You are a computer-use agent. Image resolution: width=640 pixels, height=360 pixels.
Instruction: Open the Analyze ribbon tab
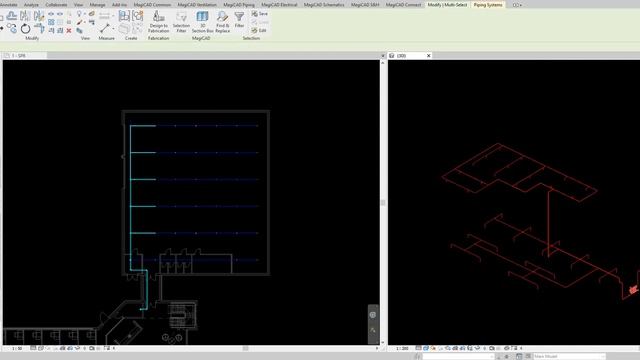31,5
